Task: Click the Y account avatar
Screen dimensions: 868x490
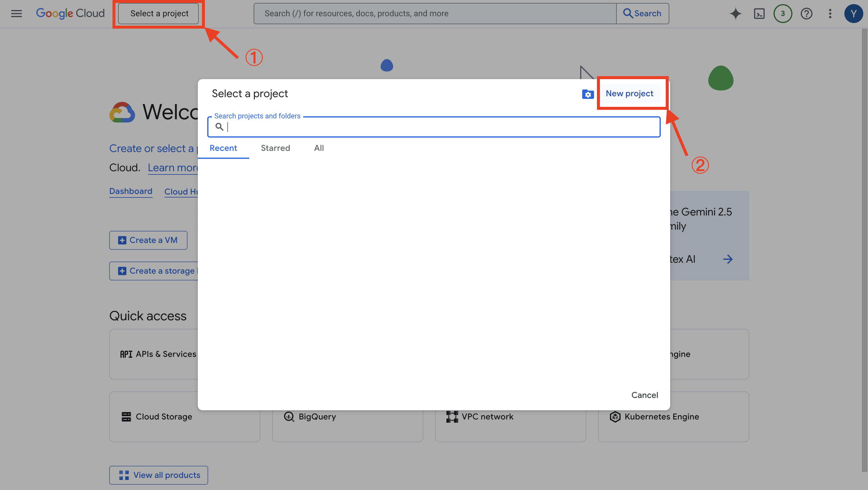Action: coord(853,14)
